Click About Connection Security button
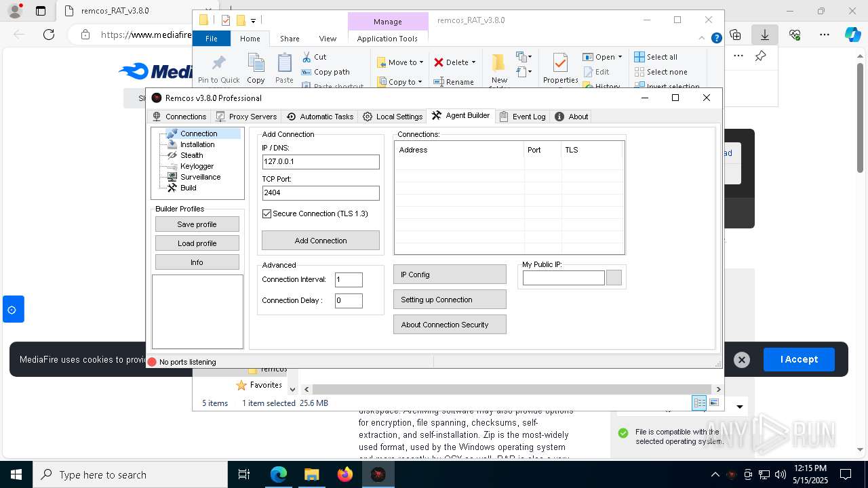 pyautogui.click(x=450, y=325)
